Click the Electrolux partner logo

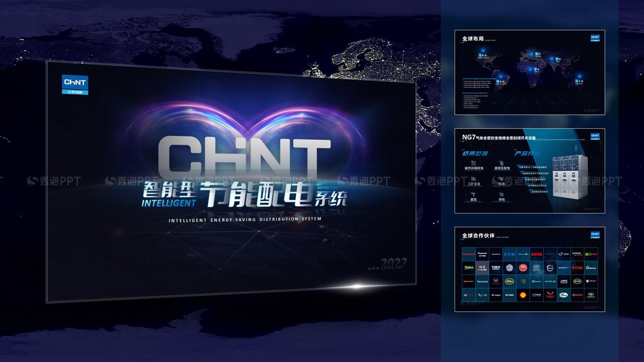[x=536, y=282]
